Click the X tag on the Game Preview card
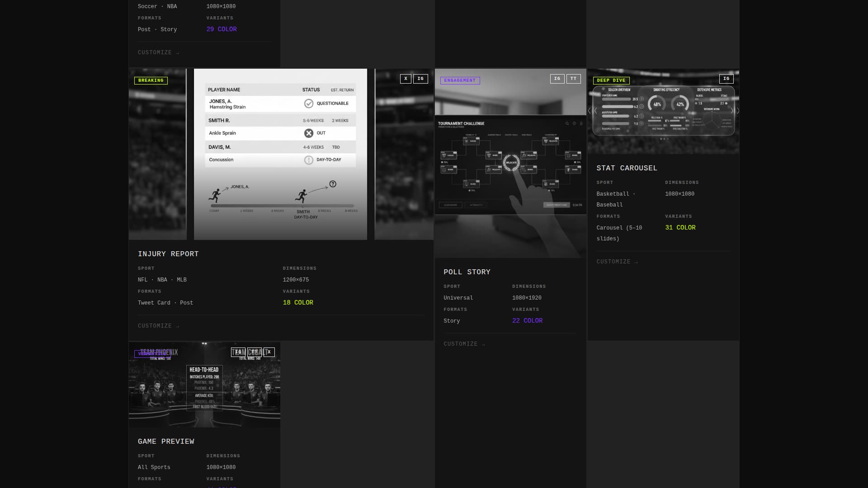The height and width of the screenshot is (488, 868). click(x=269, y=352)
